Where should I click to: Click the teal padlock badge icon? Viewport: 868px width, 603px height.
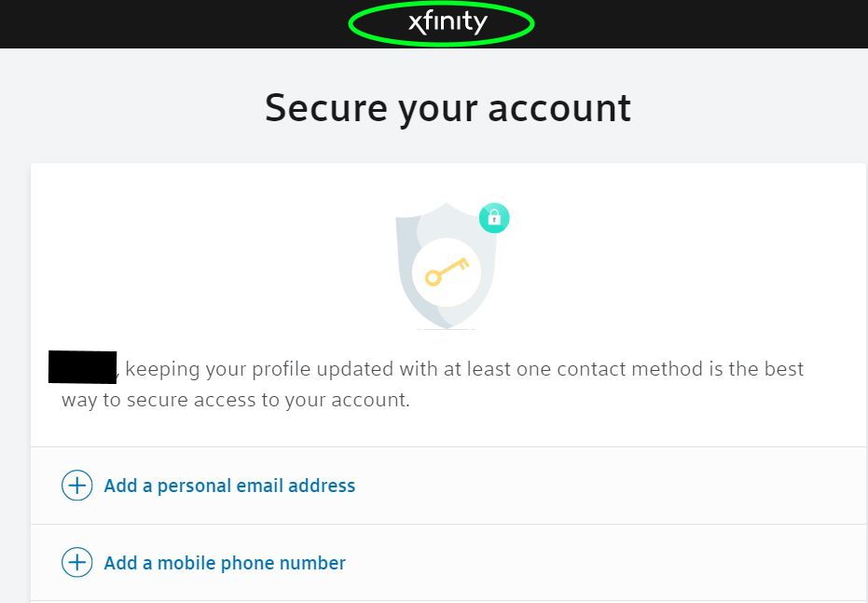[494, 218]
